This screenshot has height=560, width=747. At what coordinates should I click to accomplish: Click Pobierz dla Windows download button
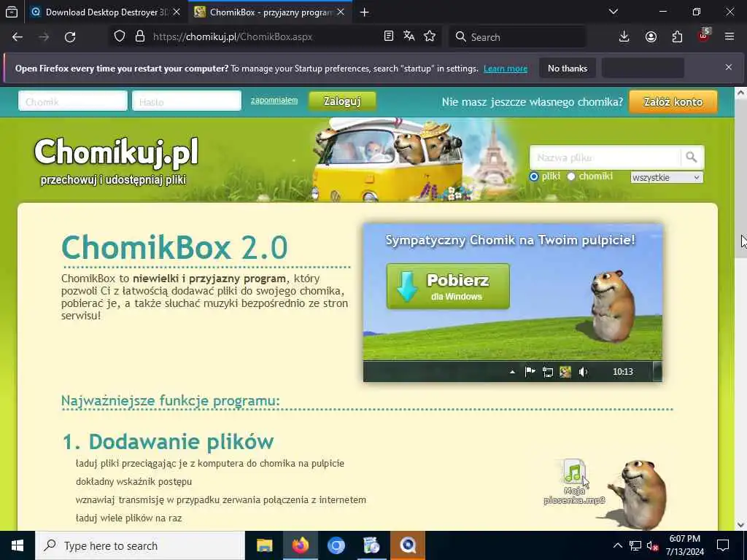point(448,286)
